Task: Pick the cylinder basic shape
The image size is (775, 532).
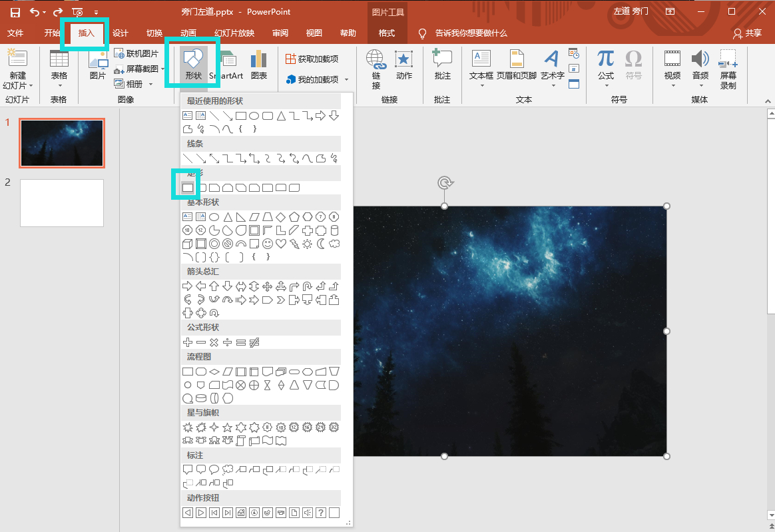Action: pyautogui.click(x=334, y=230)
